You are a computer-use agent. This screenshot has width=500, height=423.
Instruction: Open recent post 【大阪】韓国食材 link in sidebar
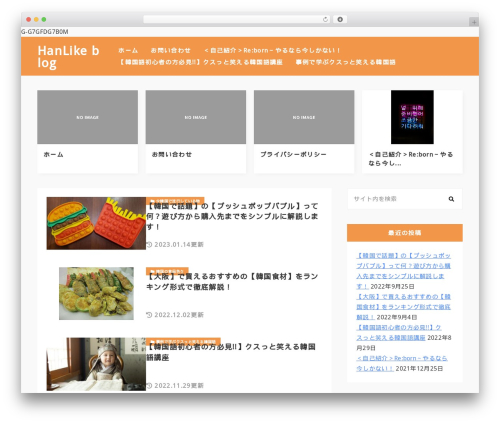(x=403, y=307)
